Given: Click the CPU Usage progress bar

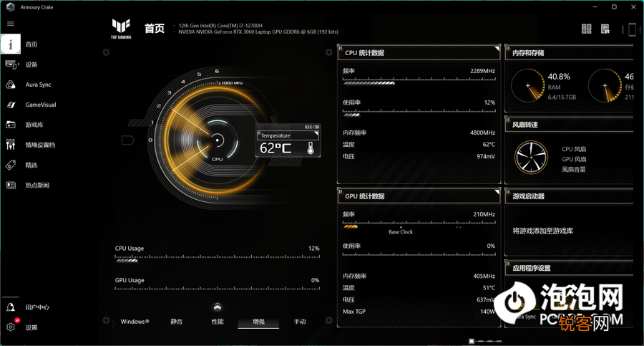Looking at the screenshot, I should (218, 259).
